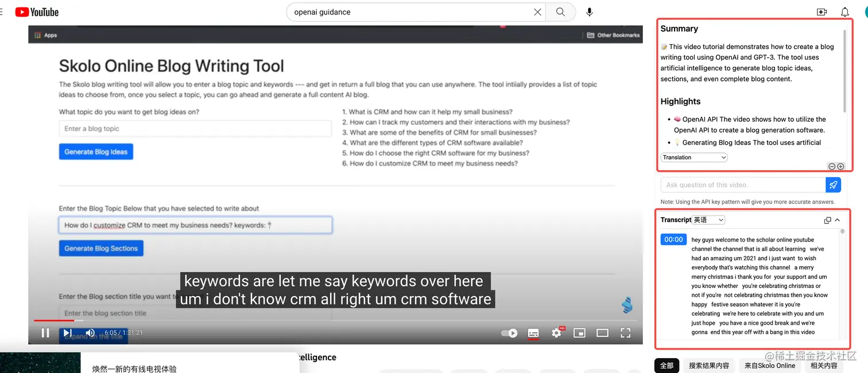Viewport: 868px width, 373px height.
Task: Select the 来自Skolo Online chip
Action: (770, 366)
